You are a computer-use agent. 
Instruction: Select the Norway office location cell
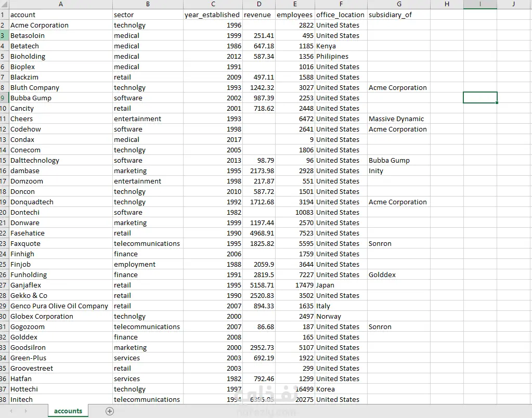[341, 316]
